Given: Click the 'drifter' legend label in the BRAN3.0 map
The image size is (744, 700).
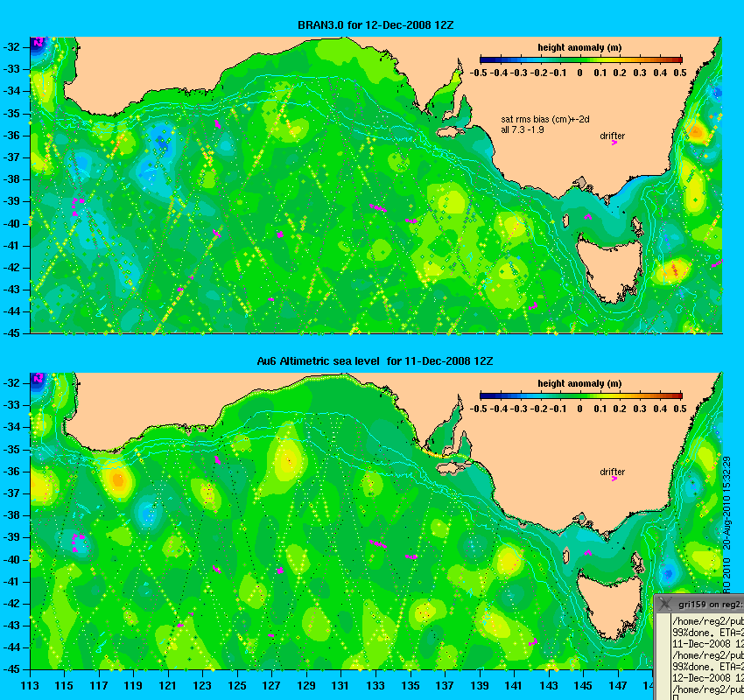Looking at the screenshot, I should coord(612,136).
